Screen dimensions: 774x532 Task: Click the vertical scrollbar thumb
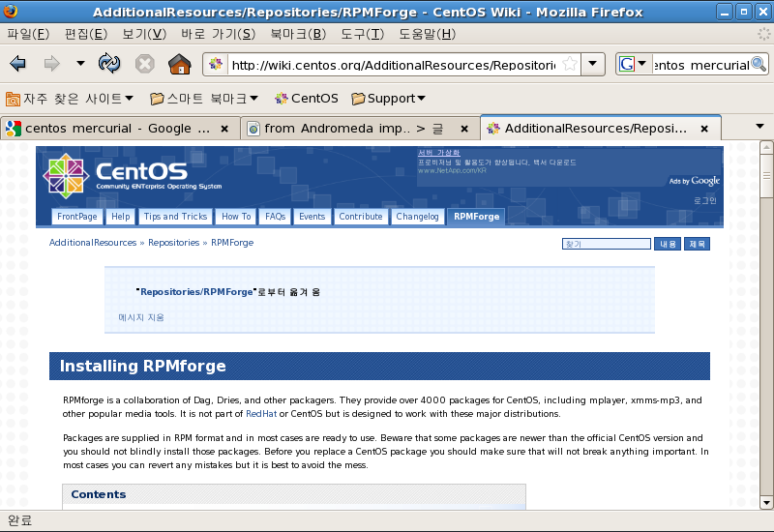tap(766, 176)
